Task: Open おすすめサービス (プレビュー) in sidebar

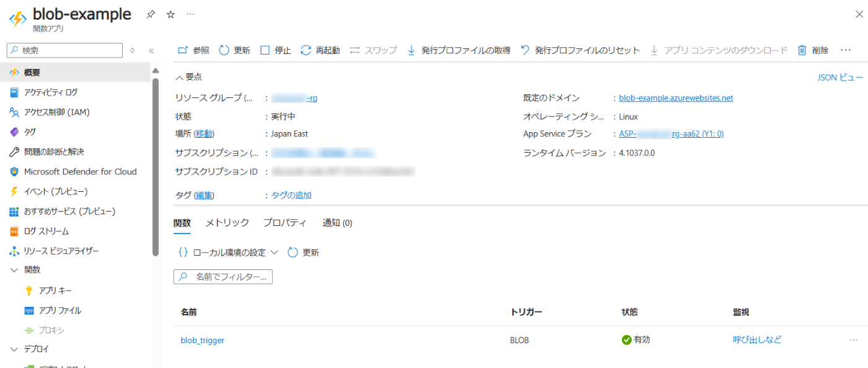Action: (75, 211)
